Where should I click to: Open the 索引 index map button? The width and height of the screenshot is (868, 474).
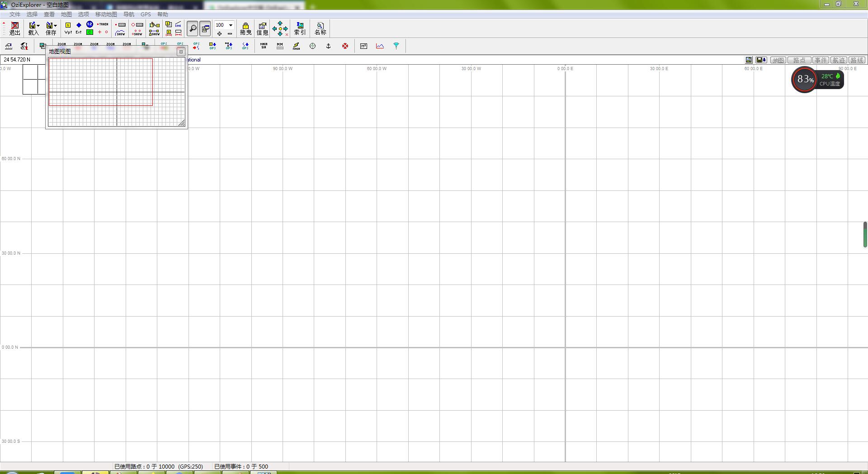(x=300, y=28)
